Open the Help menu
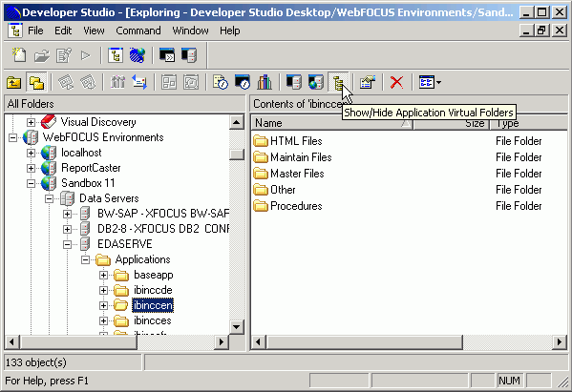572x392 pixels. point(230,31)
